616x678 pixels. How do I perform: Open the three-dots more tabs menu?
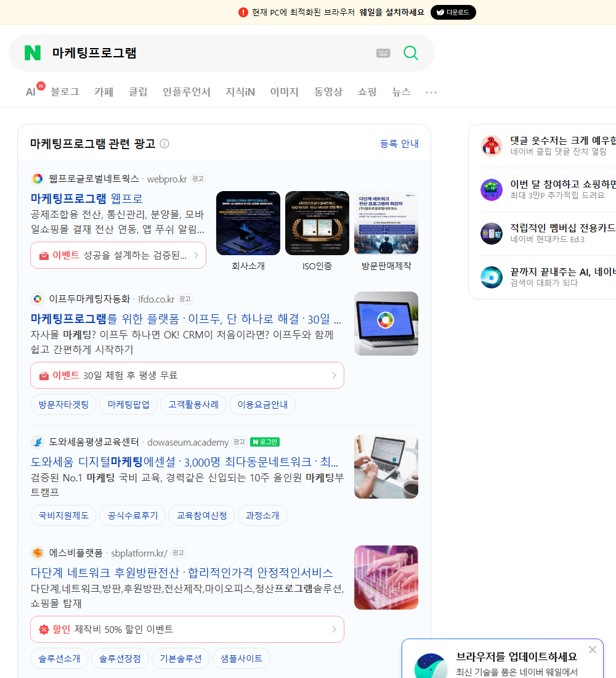point(431,92)
